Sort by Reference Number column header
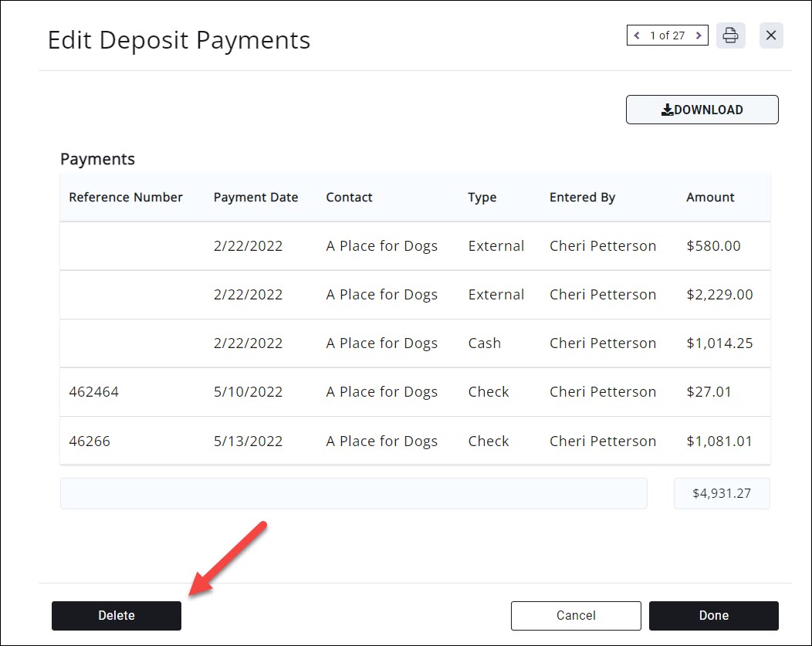Viewport: 812px width, 646px height. pos(126,198)
